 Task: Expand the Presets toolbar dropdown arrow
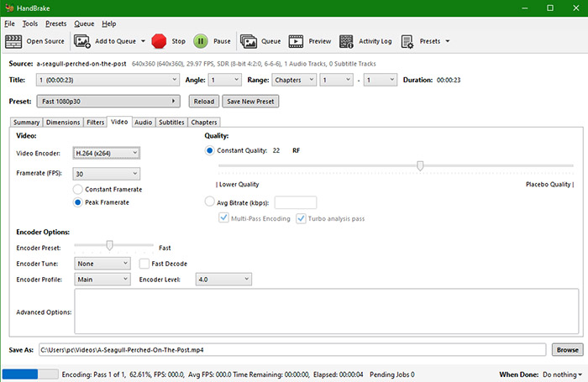pyautogui.click(x=448, y=41)
